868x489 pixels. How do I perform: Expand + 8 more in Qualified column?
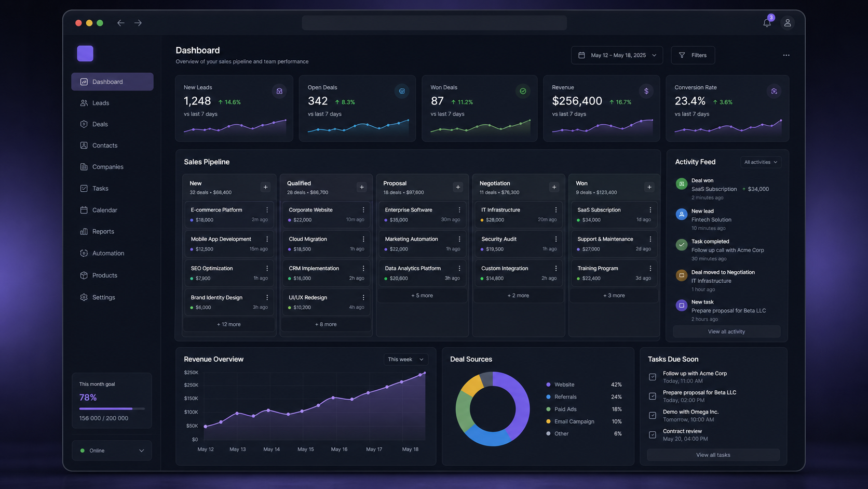tap(326, 324)
